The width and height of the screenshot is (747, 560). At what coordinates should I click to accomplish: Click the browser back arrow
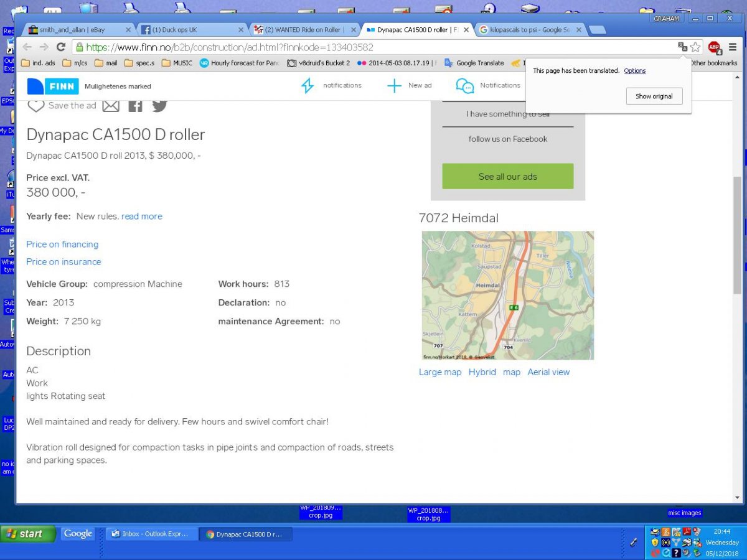click(x=27, y=47)
